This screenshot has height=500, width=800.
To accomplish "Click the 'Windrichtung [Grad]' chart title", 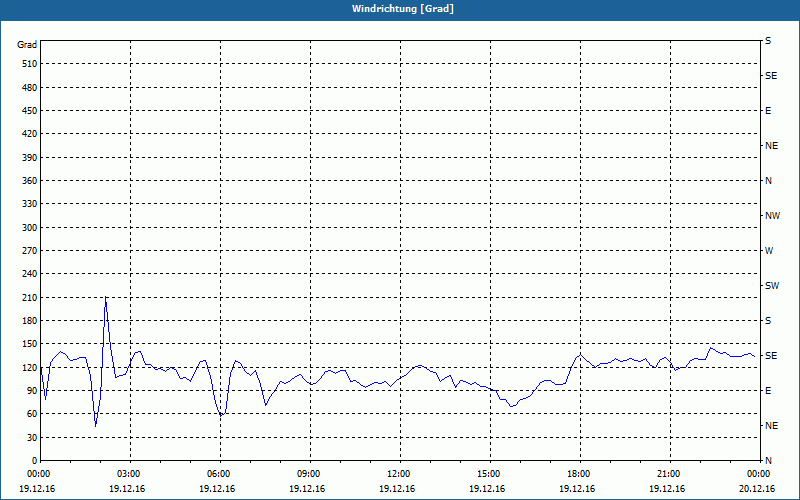I will pyautogui.click(x=403, y=9).
